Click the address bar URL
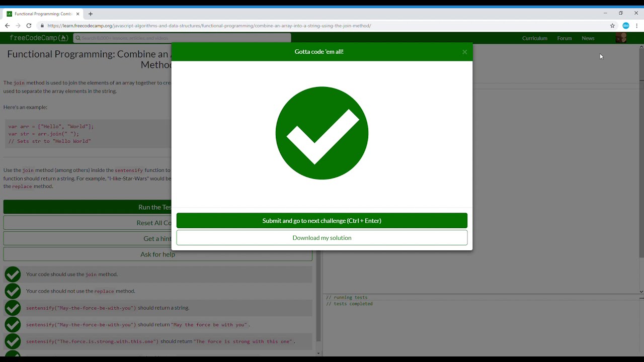 pos(209,26)
